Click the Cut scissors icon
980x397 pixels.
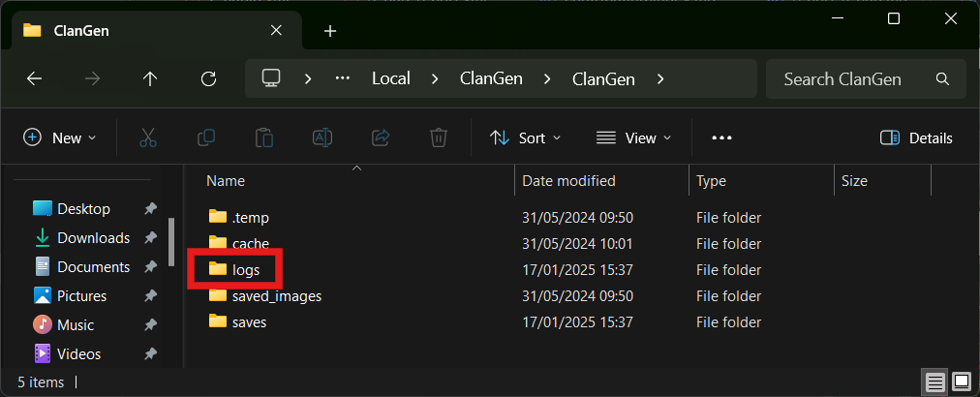tap(148, 137)
